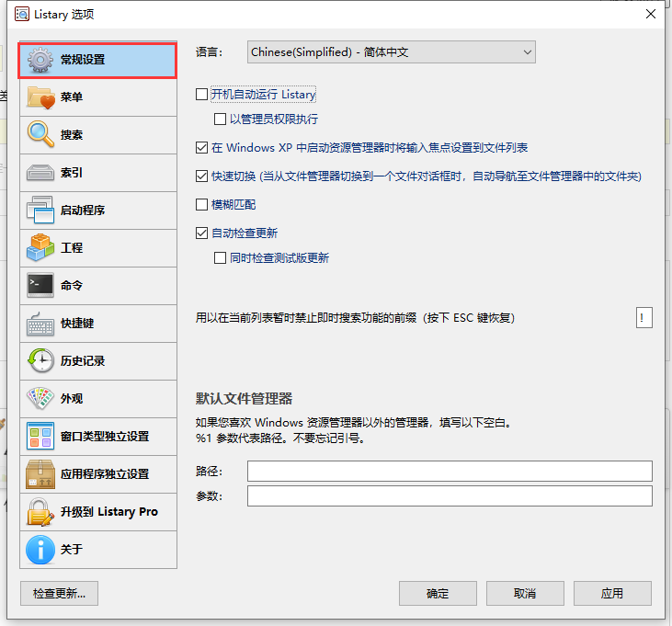Click the drive icon for 索引

coord(40,173)
